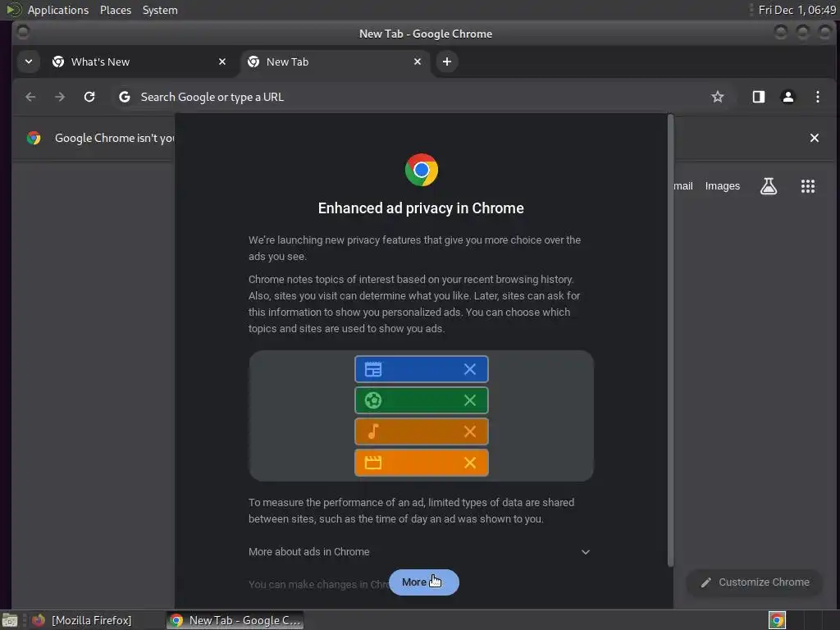
Task: Close the New Tab tab
Action: click(x=418, y=62)
